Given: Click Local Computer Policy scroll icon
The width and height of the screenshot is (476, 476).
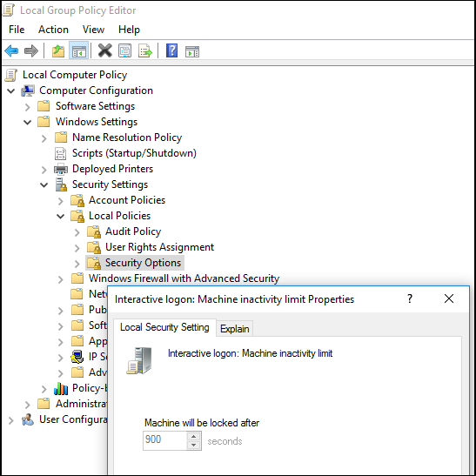Looking at the screenshot, I should [11, 75].
